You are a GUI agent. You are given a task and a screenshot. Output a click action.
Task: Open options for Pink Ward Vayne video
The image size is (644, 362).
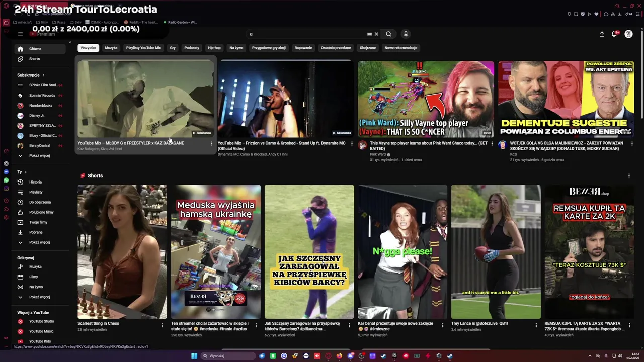click(492, 144)
